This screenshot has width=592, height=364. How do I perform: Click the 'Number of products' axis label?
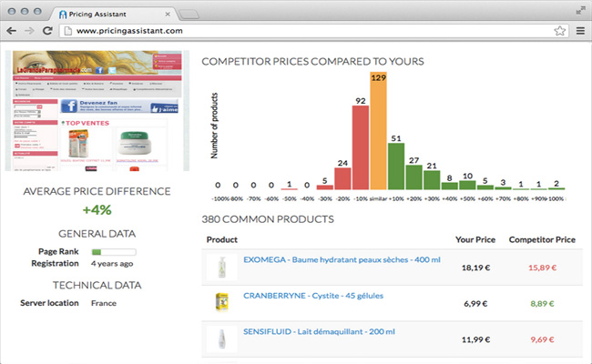[x=214, y=126]
